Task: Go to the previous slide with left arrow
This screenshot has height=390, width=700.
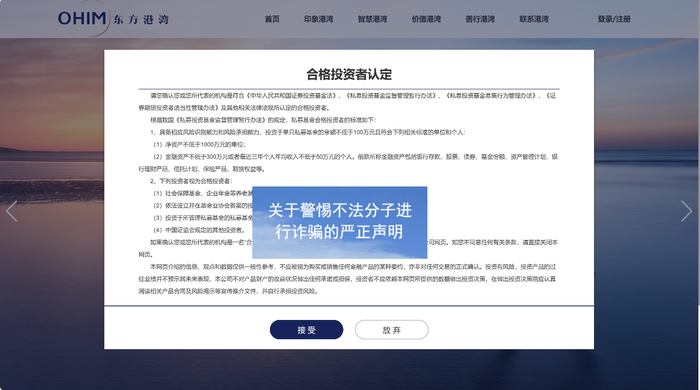Action: pyautogui.click(x=12, y=211)
